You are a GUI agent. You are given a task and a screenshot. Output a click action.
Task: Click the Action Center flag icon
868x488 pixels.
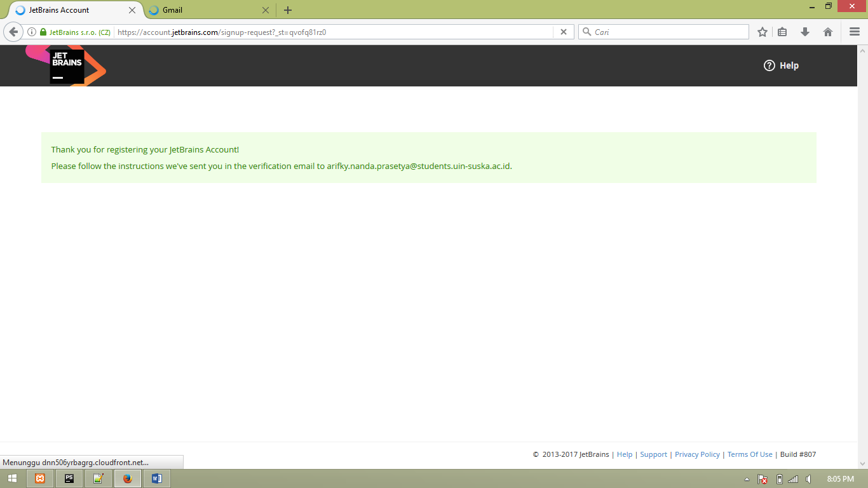(763, 479)
